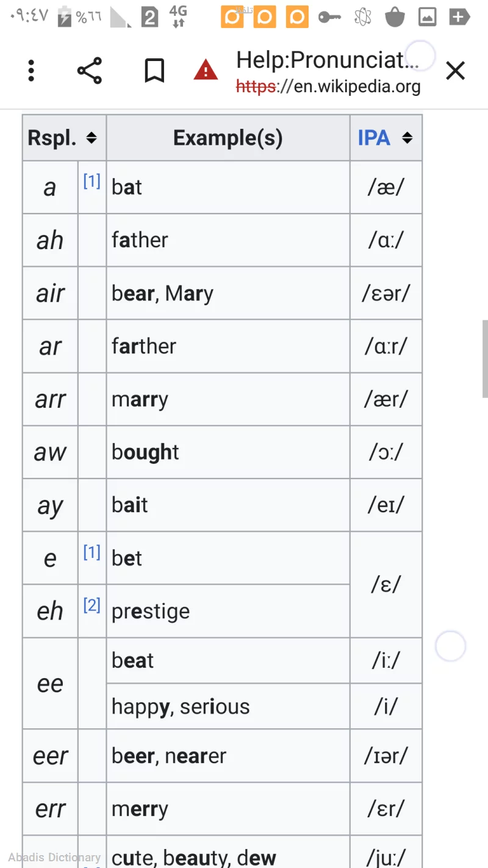This screenshot has height=868, width=488.
Task: Select the Example(s) column header
Action: 228,137
